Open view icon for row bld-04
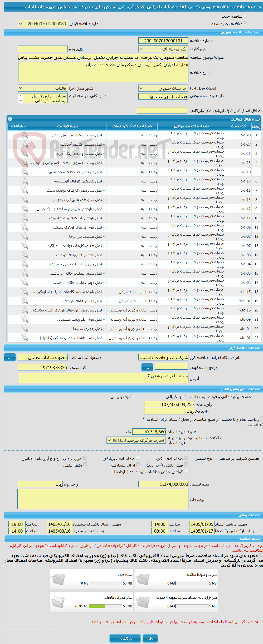Viewport: 263px width, 644px height. (24, 264)
